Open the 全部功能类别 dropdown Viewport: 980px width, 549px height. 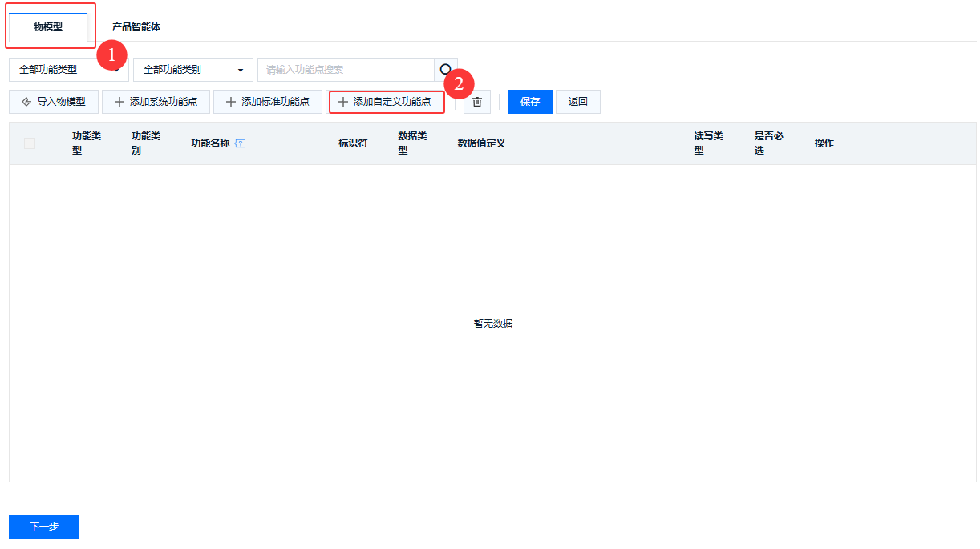[x=193, y=70]
